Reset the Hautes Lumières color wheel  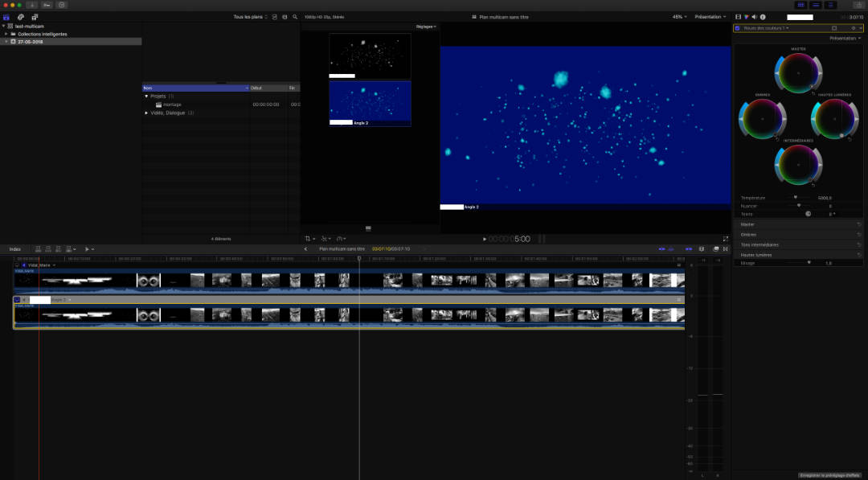850,139
